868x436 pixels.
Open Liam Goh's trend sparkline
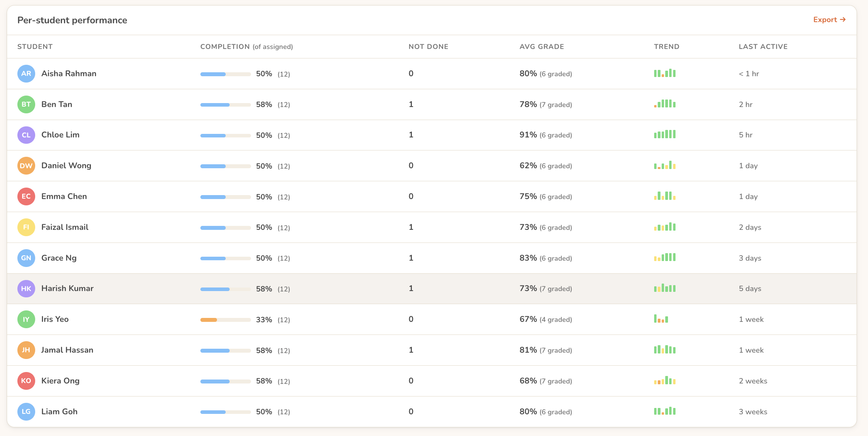[665, 411]
